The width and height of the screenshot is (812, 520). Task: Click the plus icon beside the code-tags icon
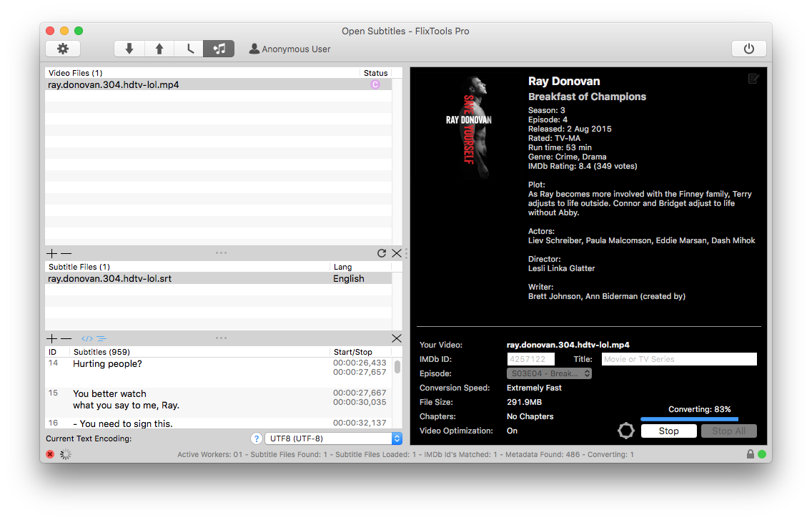pyautogui.click(x=51, y=338)
